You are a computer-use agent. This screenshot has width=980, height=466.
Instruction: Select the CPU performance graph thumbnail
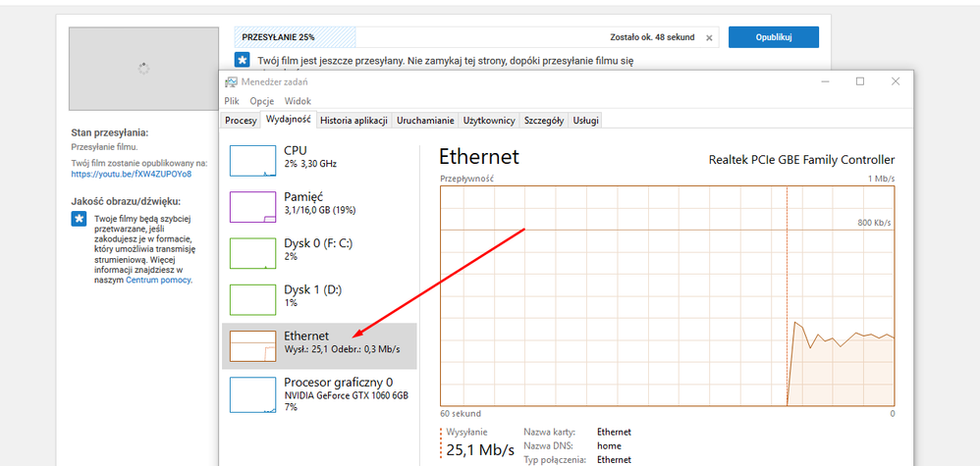pos(252,159)
